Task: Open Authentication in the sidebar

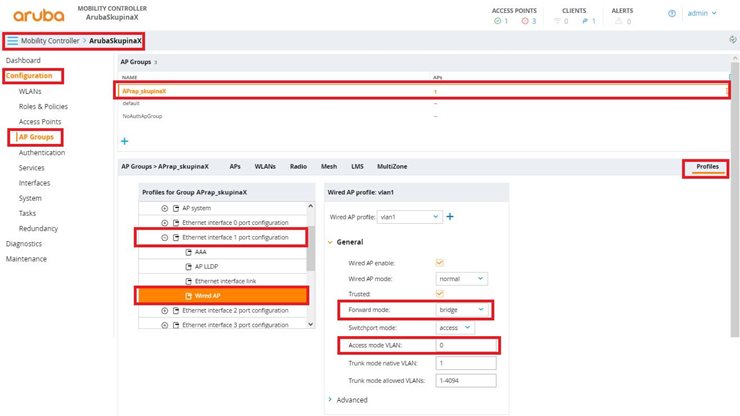Action: point(42,153)
